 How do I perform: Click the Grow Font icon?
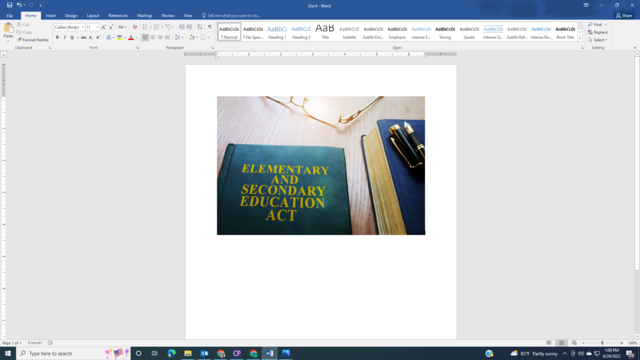coord(104,27)
